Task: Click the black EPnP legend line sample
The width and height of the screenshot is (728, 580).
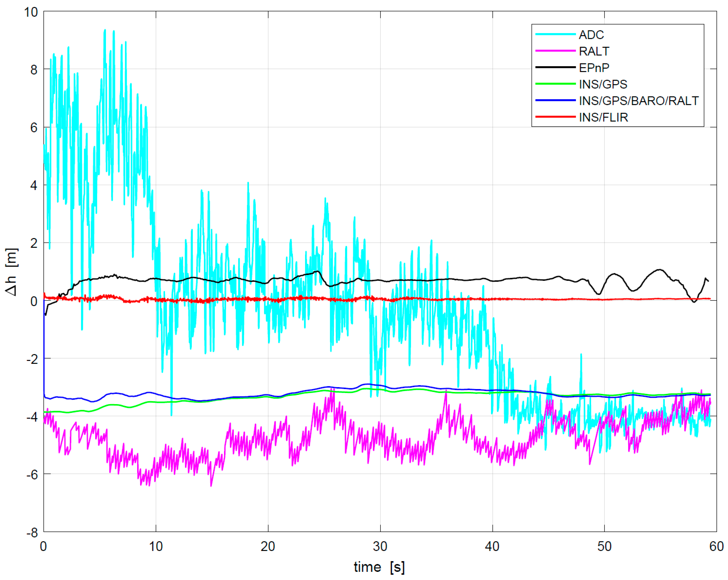Action: point(555,67)
